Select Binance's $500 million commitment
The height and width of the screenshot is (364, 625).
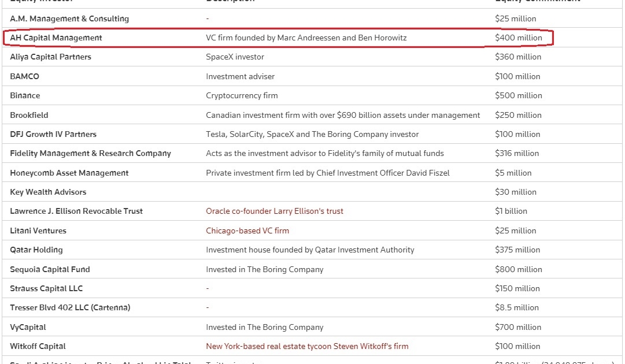pos(518,95)
